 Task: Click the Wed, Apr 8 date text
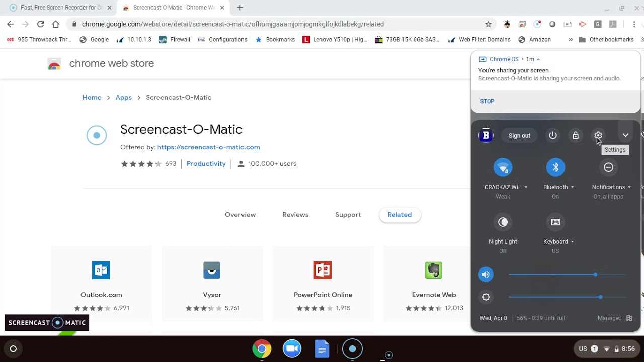[x=493, y=318]
